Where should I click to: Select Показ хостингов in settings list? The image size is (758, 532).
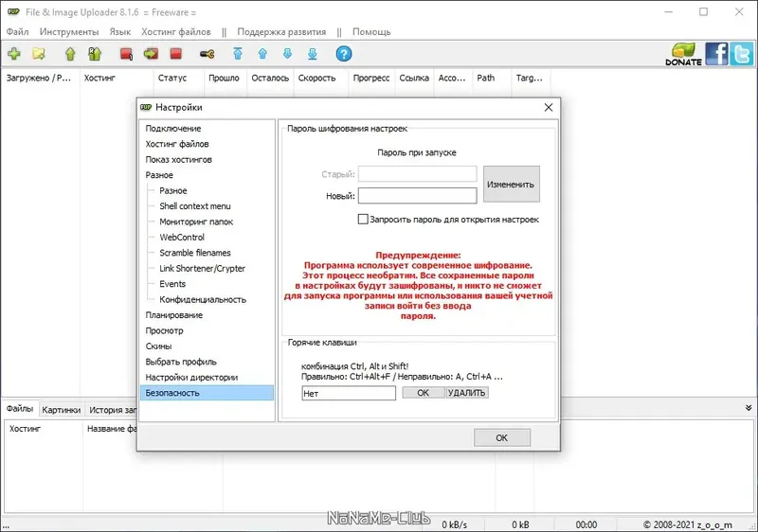(x=178, y=159)
